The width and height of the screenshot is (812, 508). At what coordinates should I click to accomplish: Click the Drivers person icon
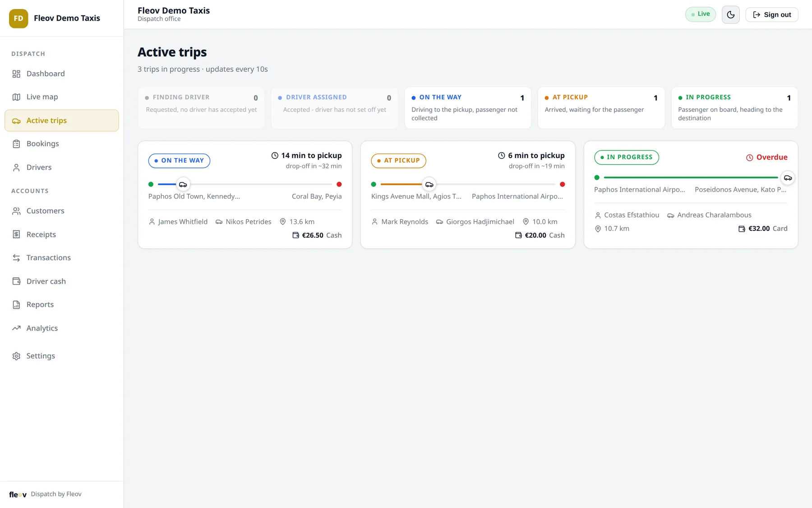(16, 167)
